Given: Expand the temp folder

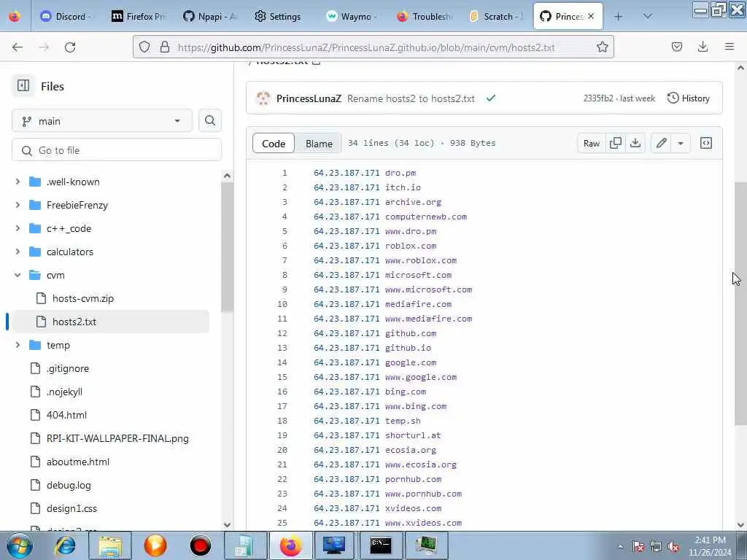Looking at the screenshot, I should click(x=18, y=345).
